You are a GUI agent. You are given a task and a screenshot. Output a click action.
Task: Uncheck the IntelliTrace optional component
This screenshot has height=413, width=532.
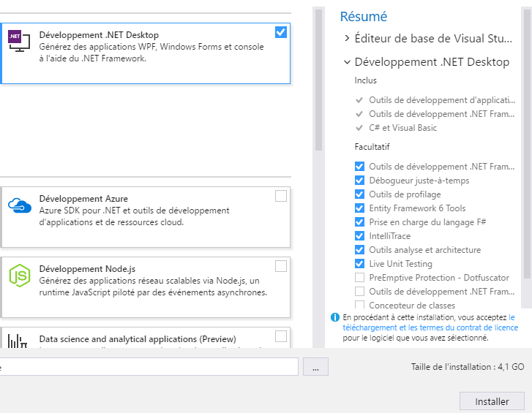[x=359, y=236]
